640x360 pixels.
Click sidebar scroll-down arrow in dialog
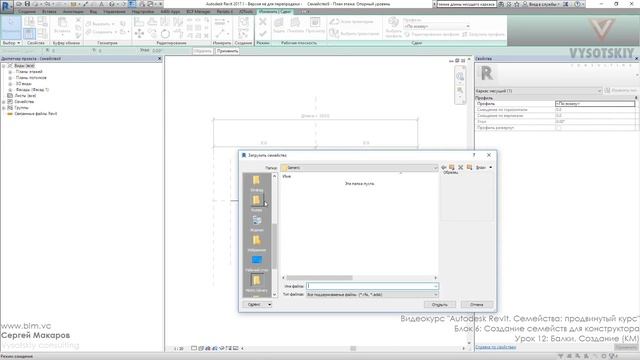click(x=274, y=294)
